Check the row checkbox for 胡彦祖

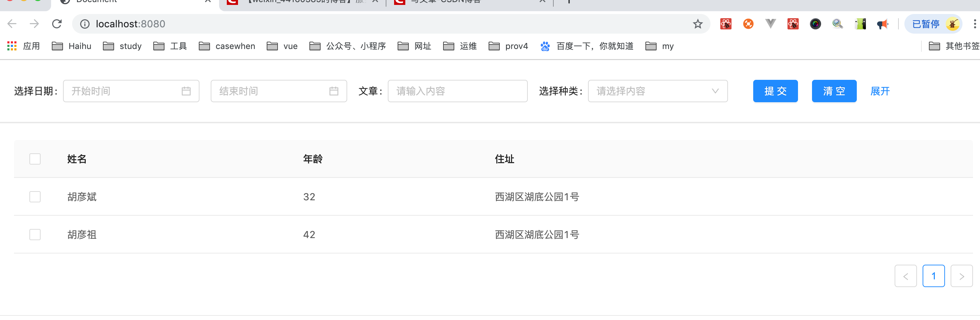(35, 234)
